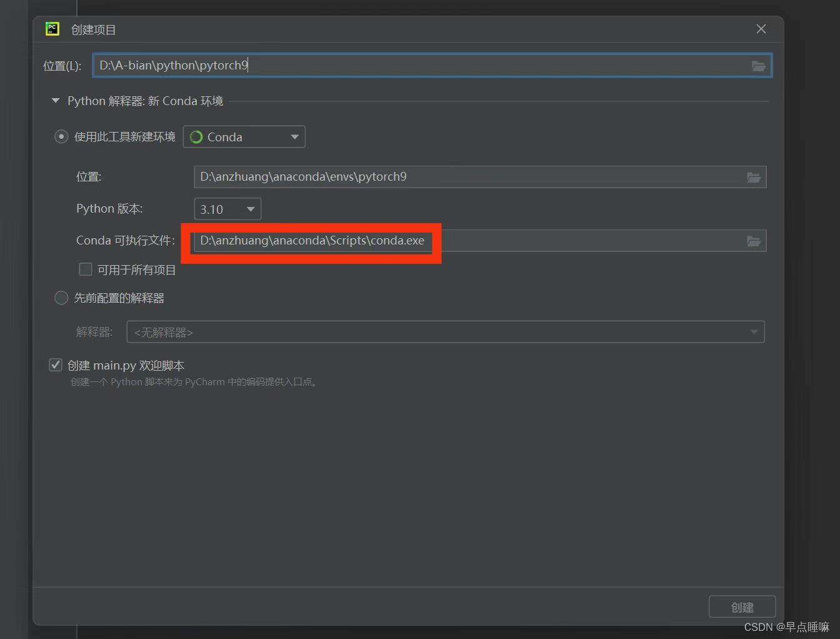Click the Python 解释器: 新 Conda 环境 label

pyautogui.click(x=145, y=101)
